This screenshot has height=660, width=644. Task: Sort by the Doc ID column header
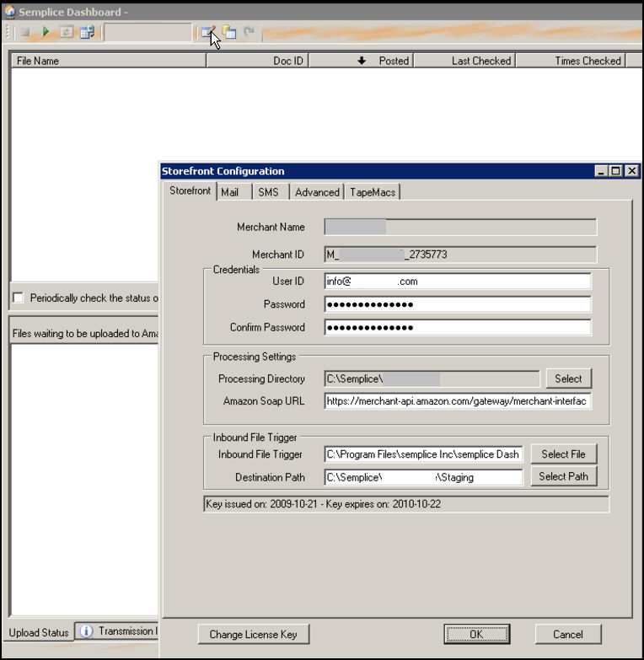(x=257, y=61)
